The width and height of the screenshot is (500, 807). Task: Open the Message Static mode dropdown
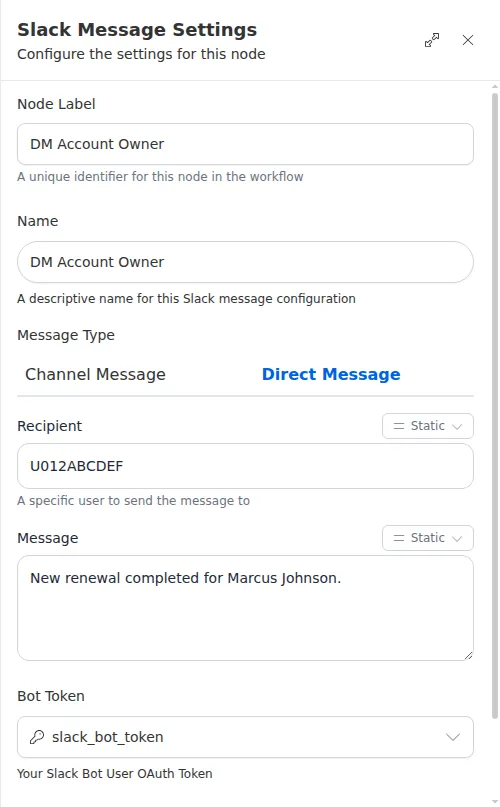427,538
